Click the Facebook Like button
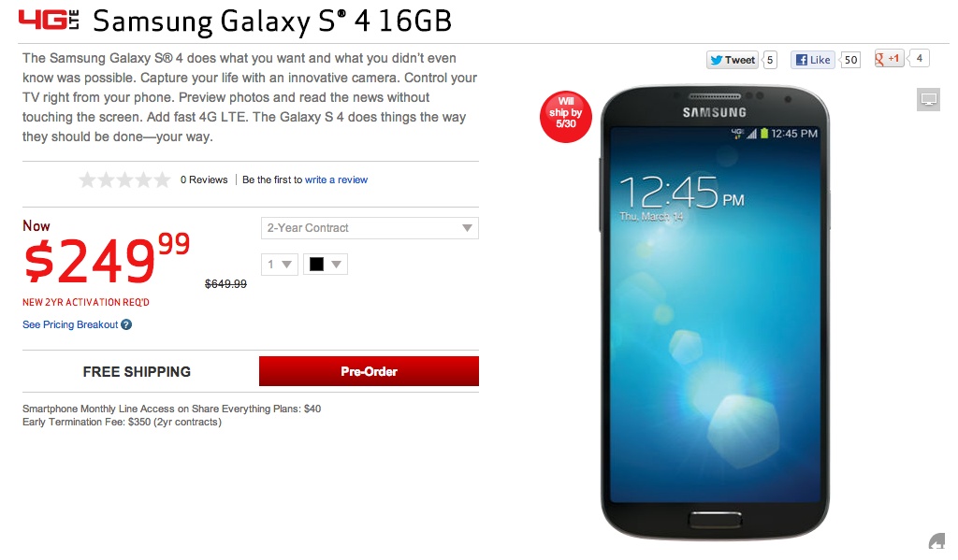This screenshot has height=560, width=958. [x=813, y=60]
